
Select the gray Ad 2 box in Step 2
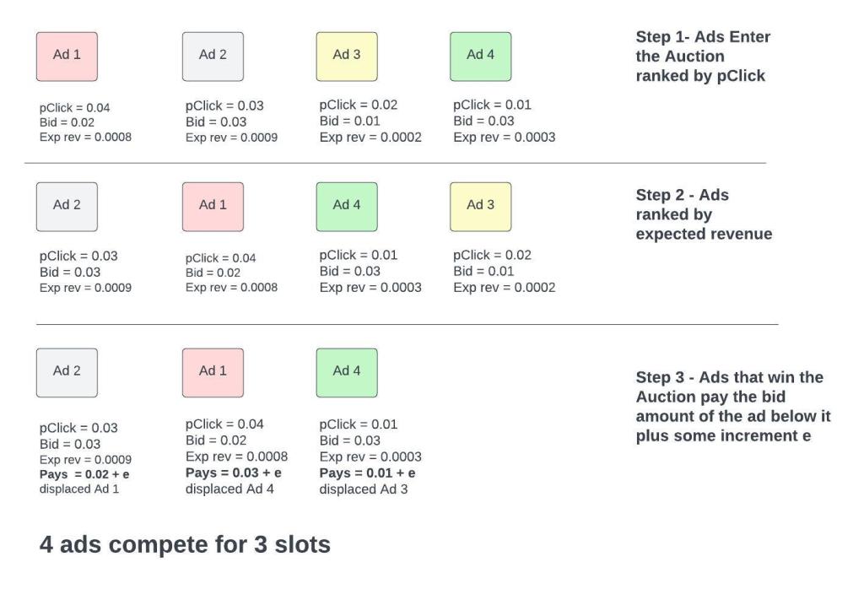pyautogui.click(x=67, y=208)
